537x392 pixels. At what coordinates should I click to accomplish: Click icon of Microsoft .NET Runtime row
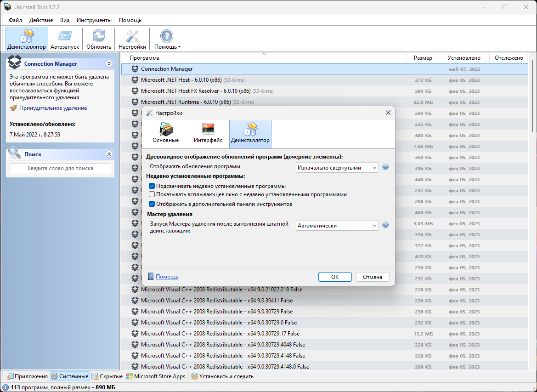[135, 102]
